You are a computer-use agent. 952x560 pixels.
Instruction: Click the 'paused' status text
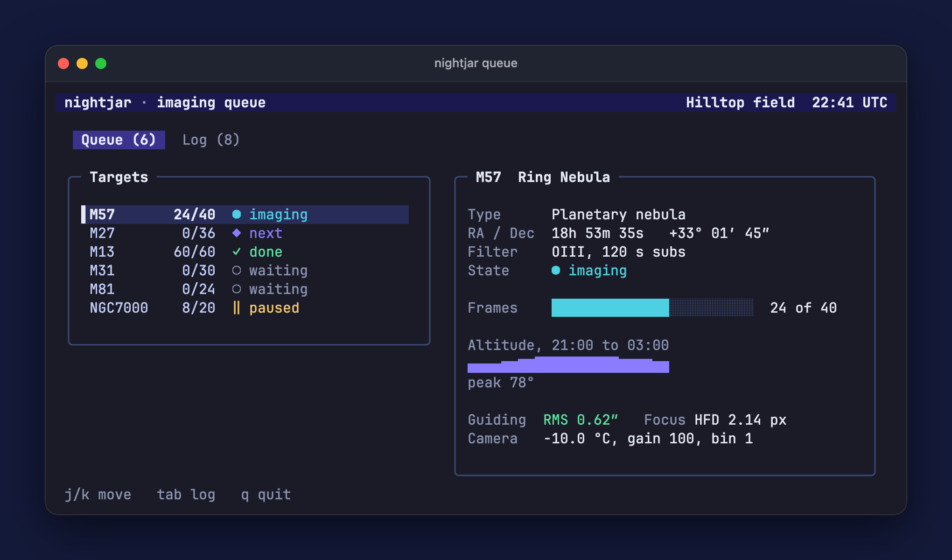tap(274, 308)
